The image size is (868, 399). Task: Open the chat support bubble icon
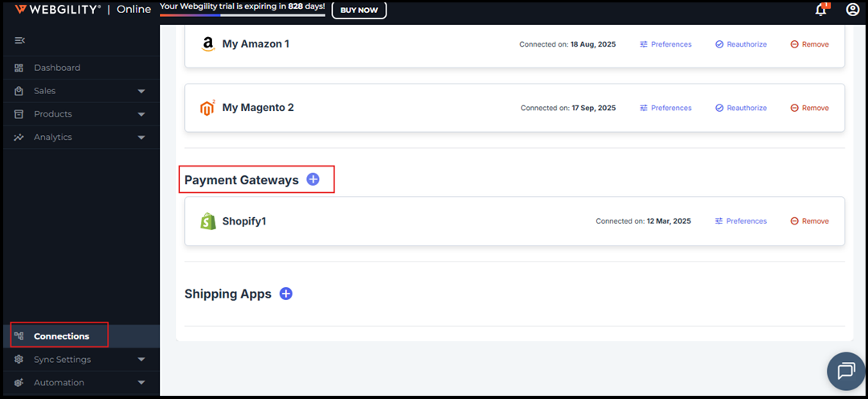click(845, 371)
